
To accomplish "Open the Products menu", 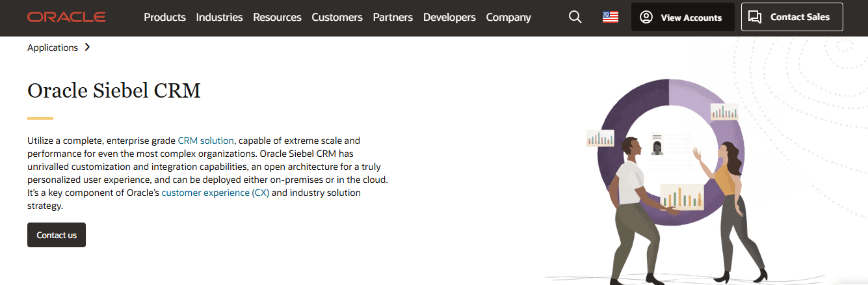I will (x=164, y=18).
